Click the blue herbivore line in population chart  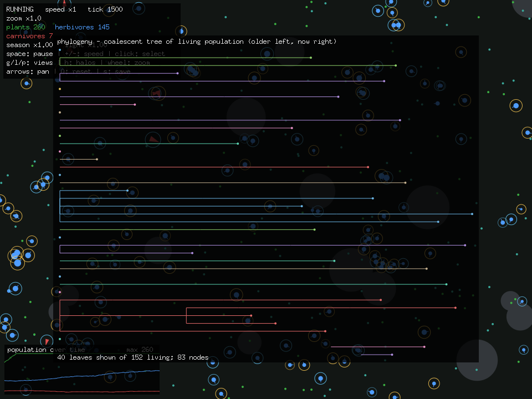(81, 376)
